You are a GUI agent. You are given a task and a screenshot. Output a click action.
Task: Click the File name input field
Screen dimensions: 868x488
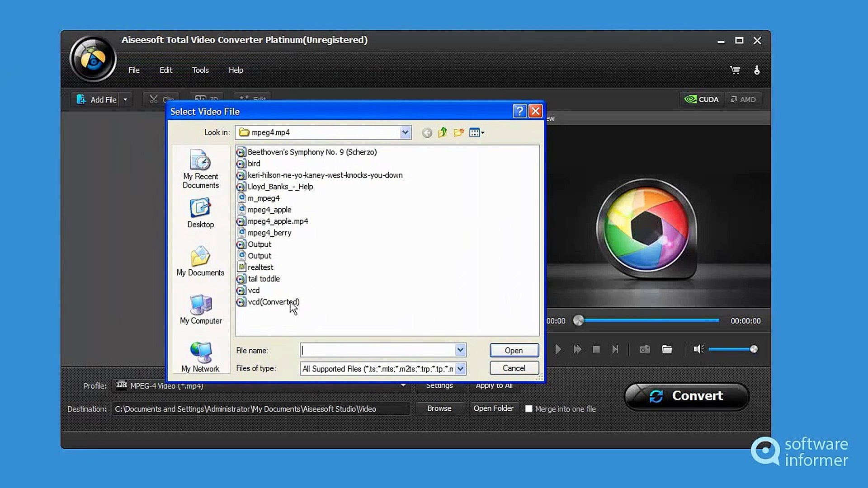[378, 350]
